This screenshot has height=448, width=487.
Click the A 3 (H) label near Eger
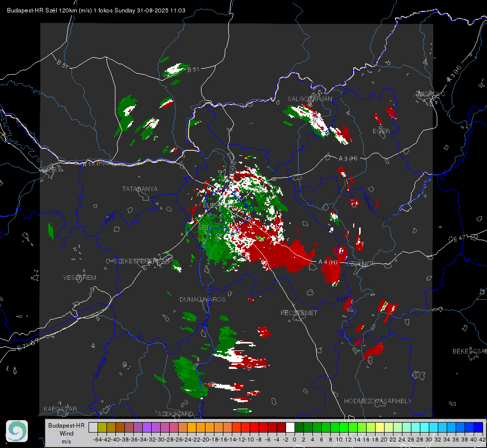point(348,159)
